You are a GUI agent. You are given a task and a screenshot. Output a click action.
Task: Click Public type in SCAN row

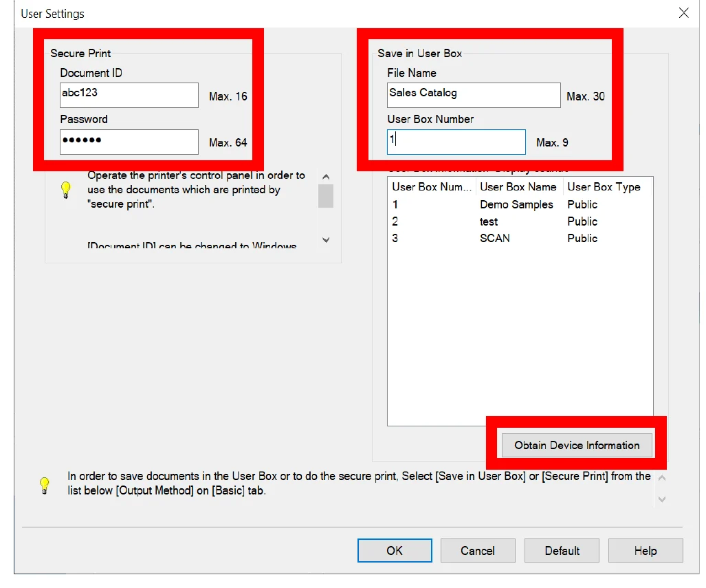[x=582, y=239]
